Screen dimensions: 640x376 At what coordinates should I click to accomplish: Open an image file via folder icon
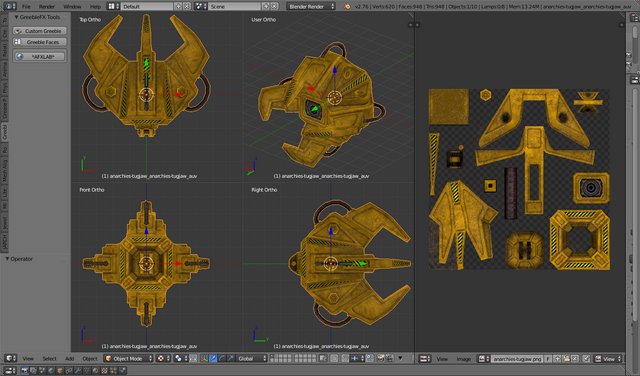point(566,359)
